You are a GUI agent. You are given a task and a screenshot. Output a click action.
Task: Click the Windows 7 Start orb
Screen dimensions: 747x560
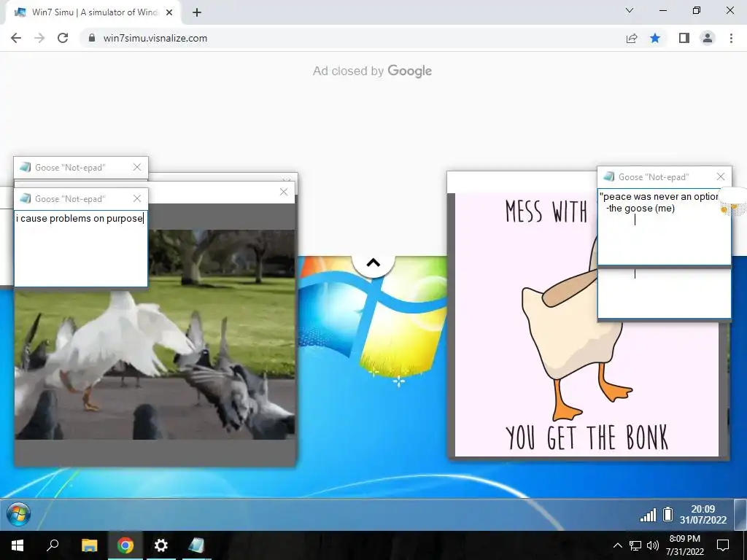coord(19,514)
